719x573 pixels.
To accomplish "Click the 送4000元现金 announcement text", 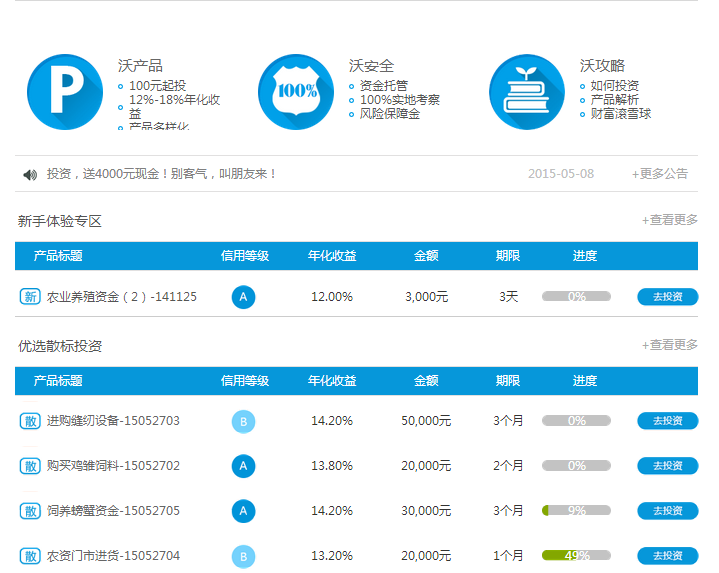I will click(x=161, y=174).
